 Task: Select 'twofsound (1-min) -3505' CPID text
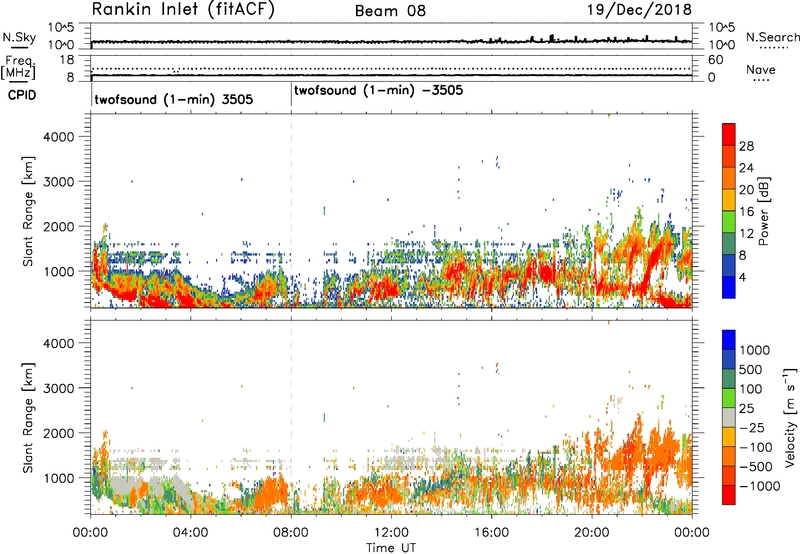379,91
